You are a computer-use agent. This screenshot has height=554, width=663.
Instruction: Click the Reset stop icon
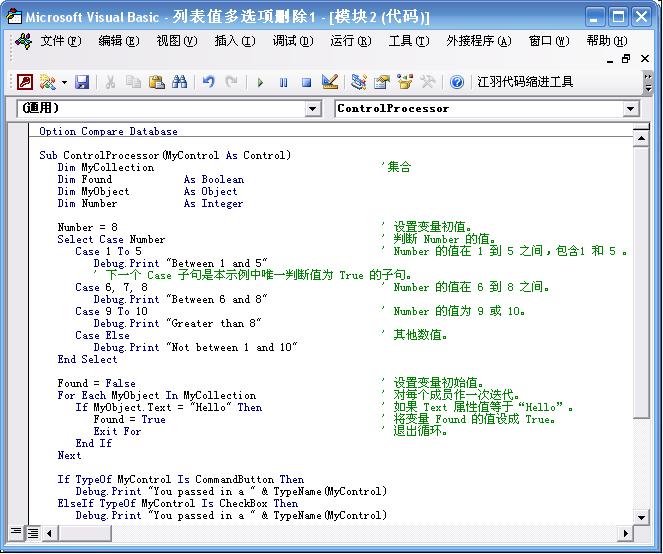[x=307, y=82]
